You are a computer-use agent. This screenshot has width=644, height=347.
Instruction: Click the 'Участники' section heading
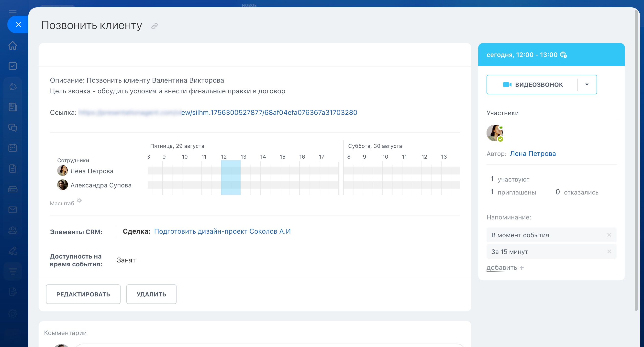coord(502,113)
